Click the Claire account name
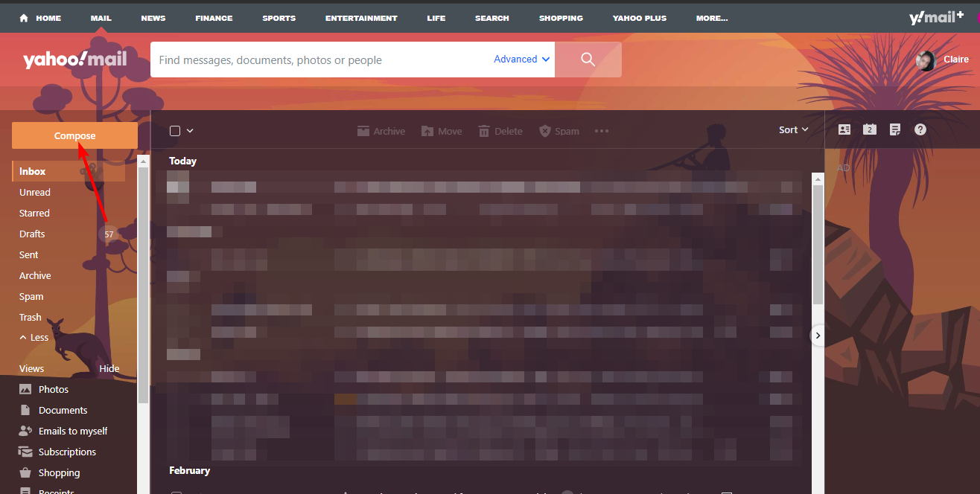This screenshot has height=494, width=980. pos(956,60)
